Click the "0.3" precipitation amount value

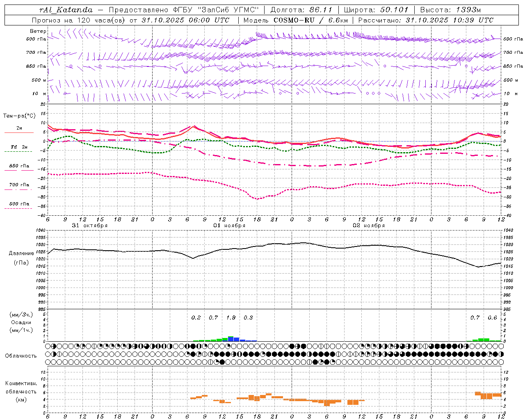(248, 317)
